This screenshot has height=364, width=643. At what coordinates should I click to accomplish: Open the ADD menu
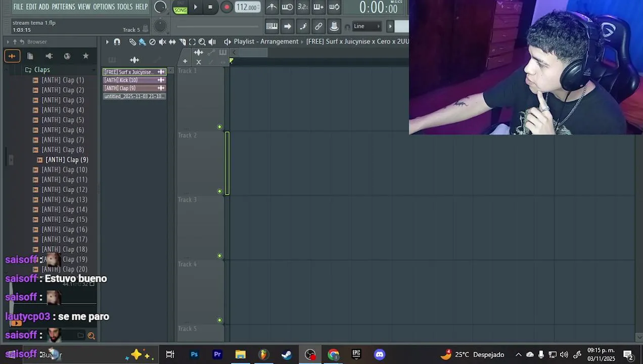pyautogui.click(x=44, y=7)
